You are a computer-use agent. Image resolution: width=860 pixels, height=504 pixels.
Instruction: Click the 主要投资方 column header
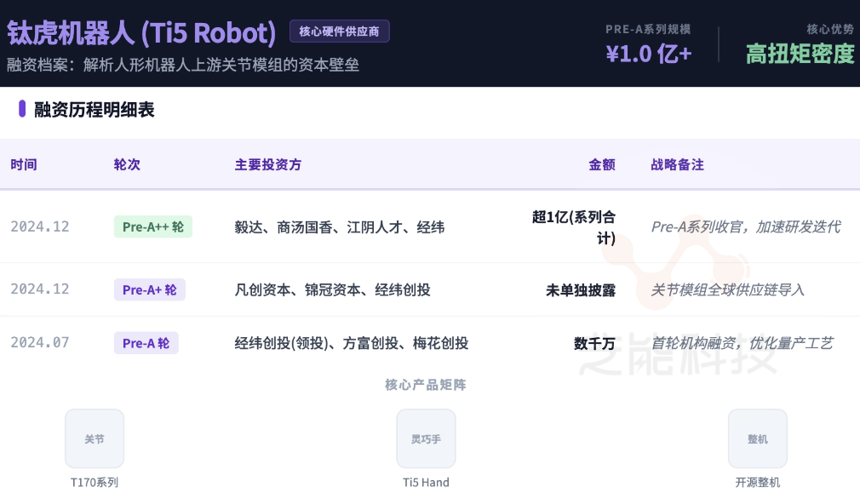tap(268, 164)
